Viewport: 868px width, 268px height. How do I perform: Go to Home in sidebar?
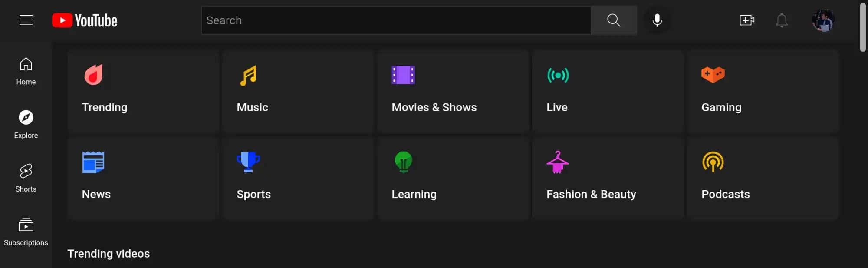click(x=26, y=72)
